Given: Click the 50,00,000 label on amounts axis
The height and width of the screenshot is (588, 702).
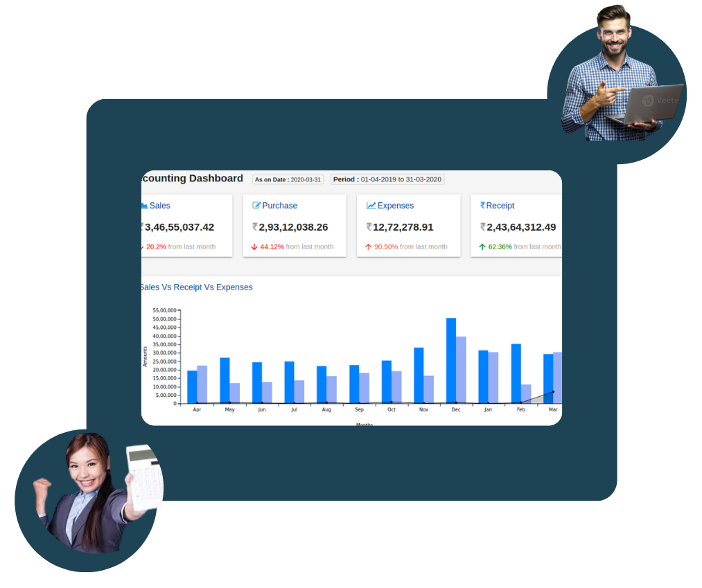Looking at the screenshot, I should 165,319.
